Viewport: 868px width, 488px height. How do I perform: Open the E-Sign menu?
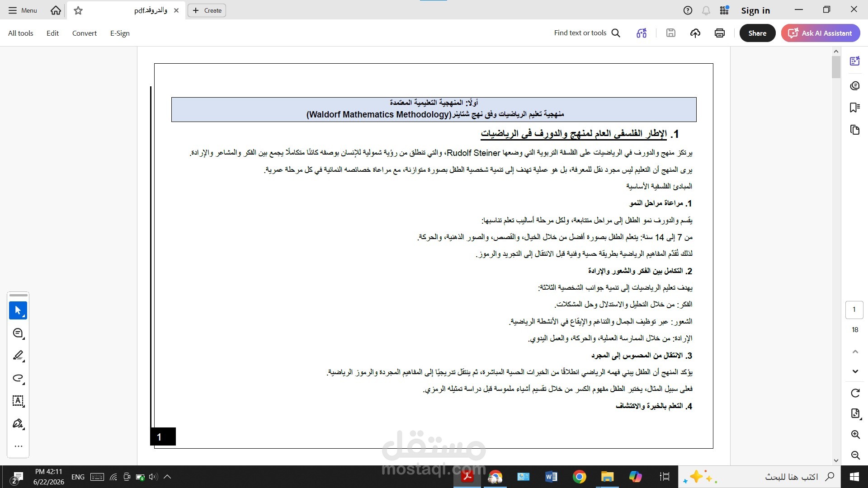pyautogui.click(x=120, y=33)
